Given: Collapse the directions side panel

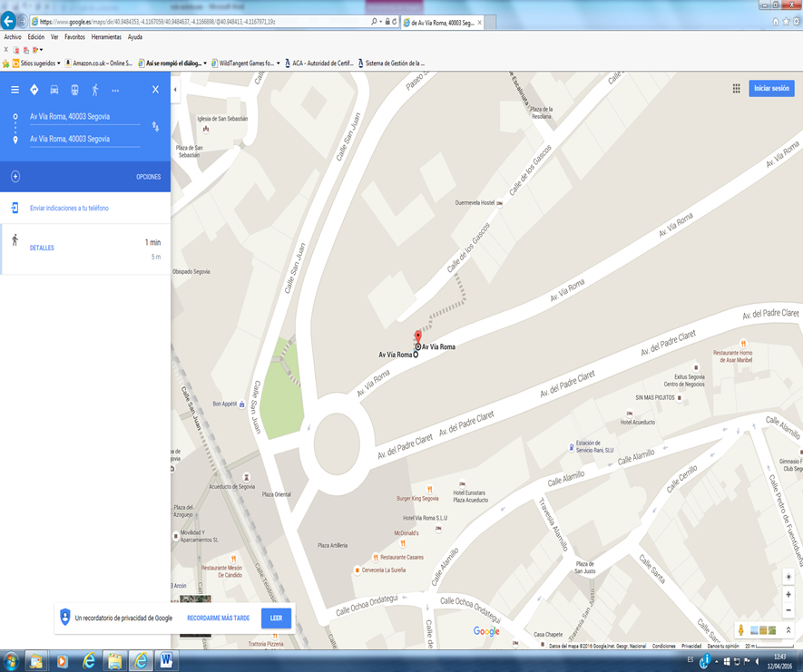Looking at the screenshot, I should pyautogui.click(x=175, y=90).
